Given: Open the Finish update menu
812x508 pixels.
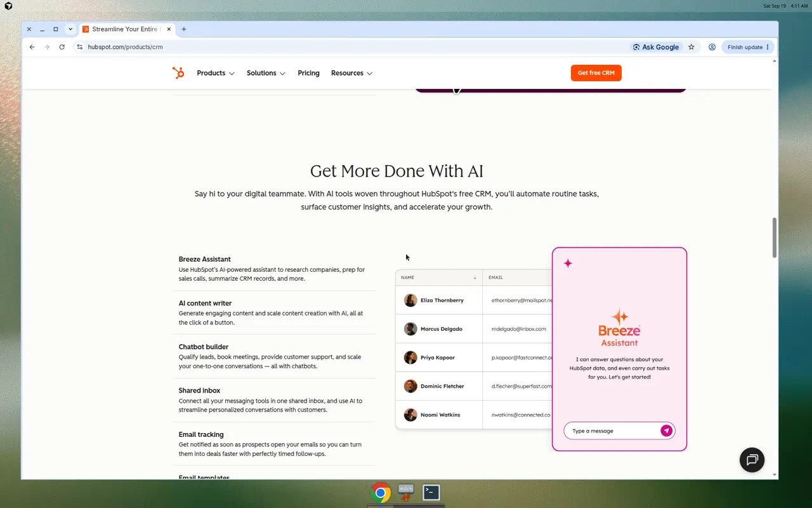Looking at the screenshot, I should point(749,47).
